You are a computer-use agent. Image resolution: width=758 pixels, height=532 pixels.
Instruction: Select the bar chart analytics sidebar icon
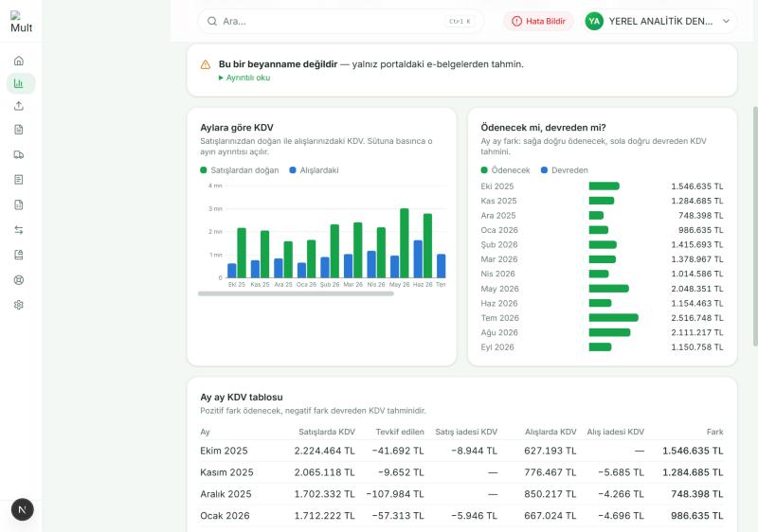(x=21, y=83)
